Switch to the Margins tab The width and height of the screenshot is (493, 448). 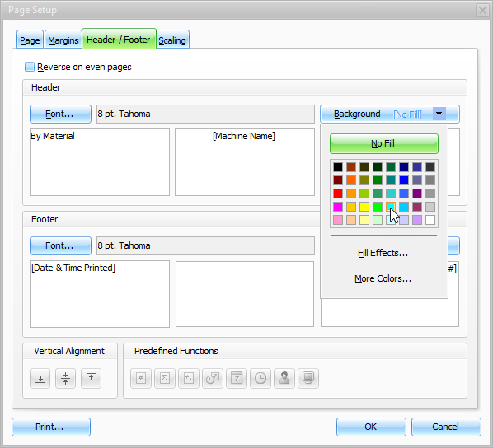coord(63,40)
